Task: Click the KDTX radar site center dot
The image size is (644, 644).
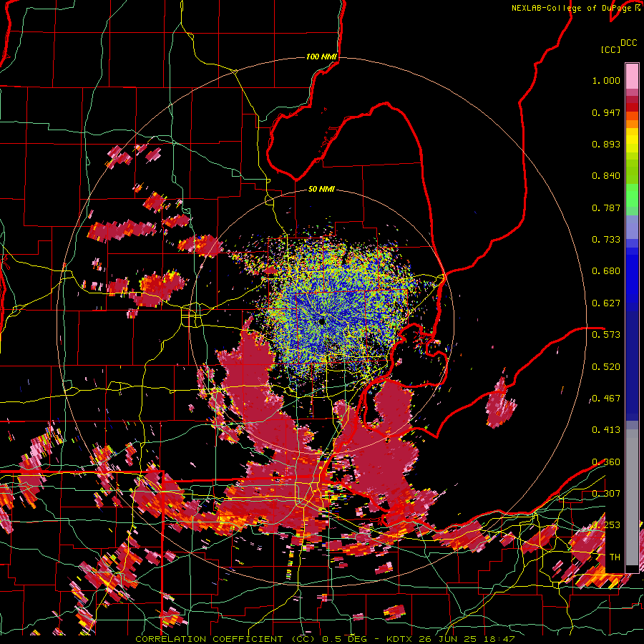Action: pos(321,321)
